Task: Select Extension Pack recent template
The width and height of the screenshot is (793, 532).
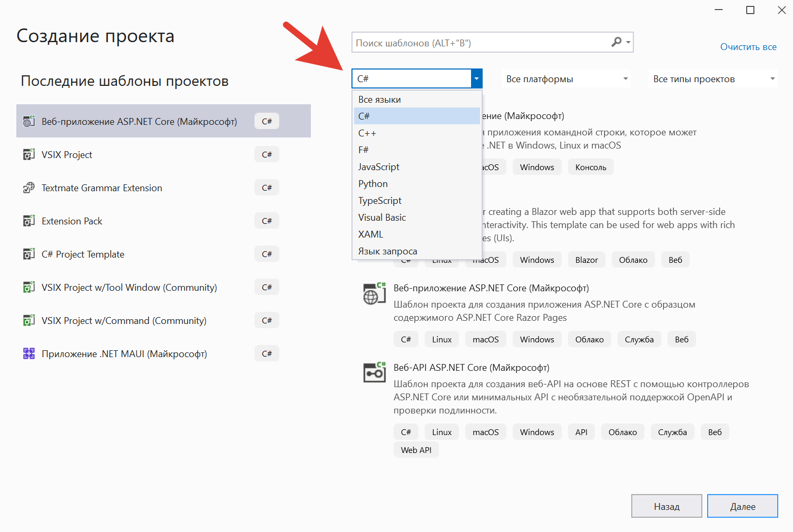Action: (163, 221)
